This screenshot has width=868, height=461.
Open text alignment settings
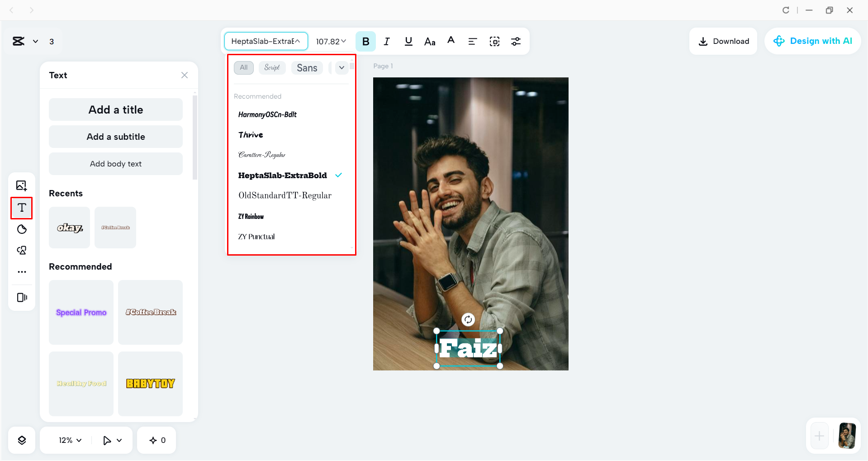[x=472, y=41]
